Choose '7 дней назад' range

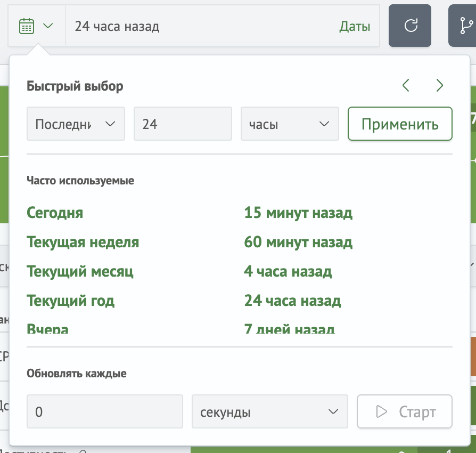pos(289,328)
